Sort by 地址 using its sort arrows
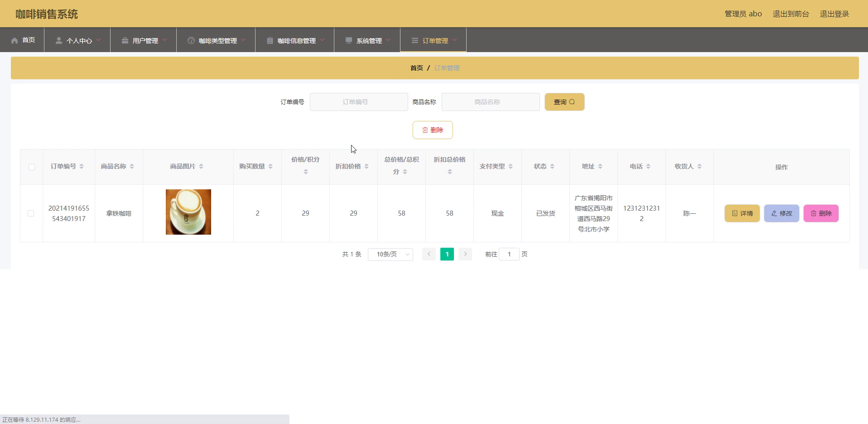 600,166
